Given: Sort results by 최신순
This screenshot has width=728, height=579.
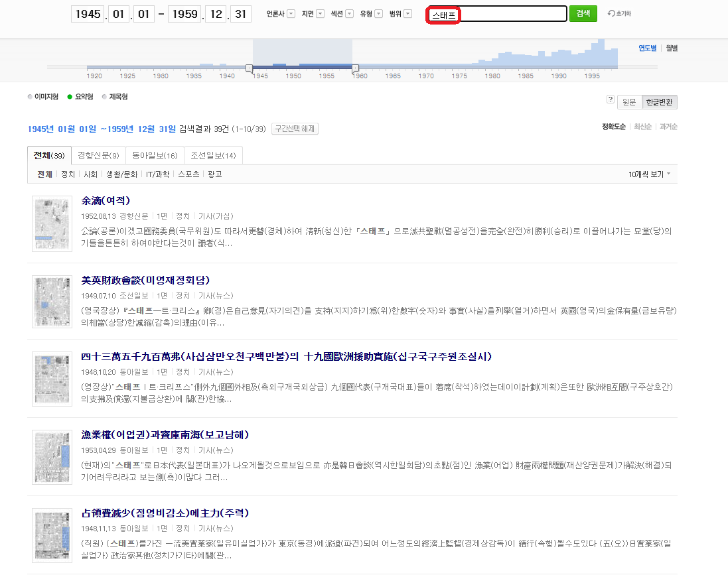Looking at the screenshot, I should (642, 126).
